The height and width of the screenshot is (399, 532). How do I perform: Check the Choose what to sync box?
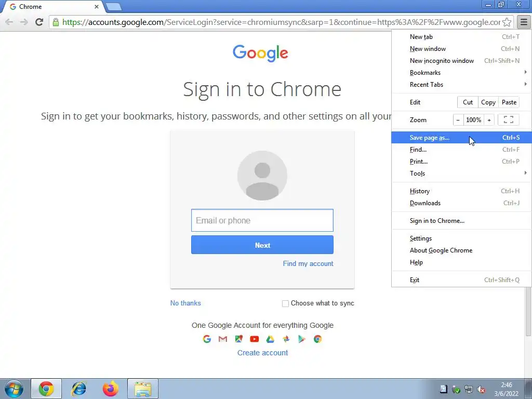(x=285, y=303)
